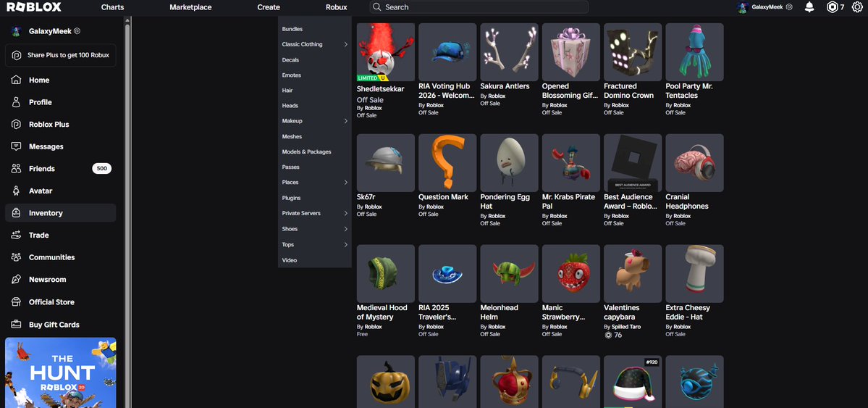Click the Avatar icon in sidebar

click(16, 191)
